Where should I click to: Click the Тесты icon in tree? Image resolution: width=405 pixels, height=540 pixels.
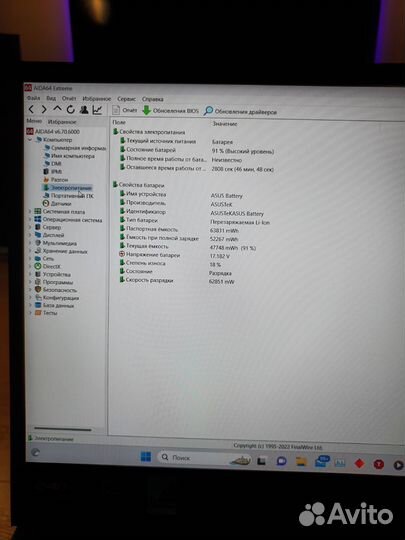tap(38, 313)
